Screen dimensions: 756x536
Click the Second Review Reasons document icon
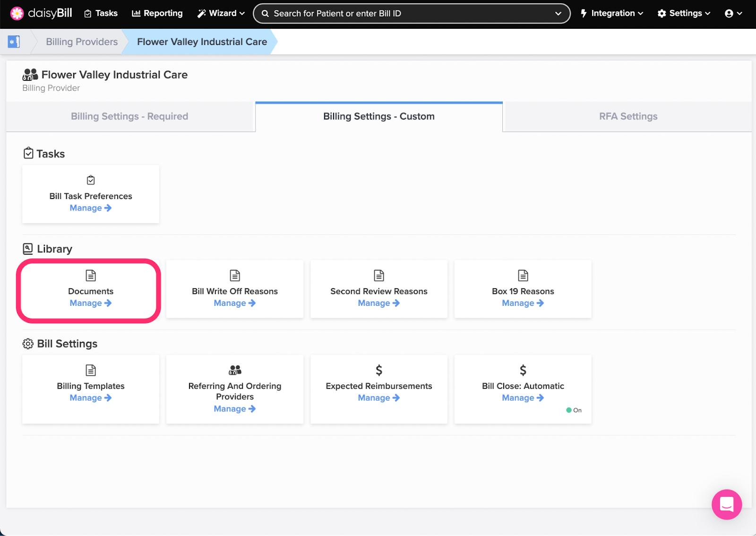tap(379, 275)
